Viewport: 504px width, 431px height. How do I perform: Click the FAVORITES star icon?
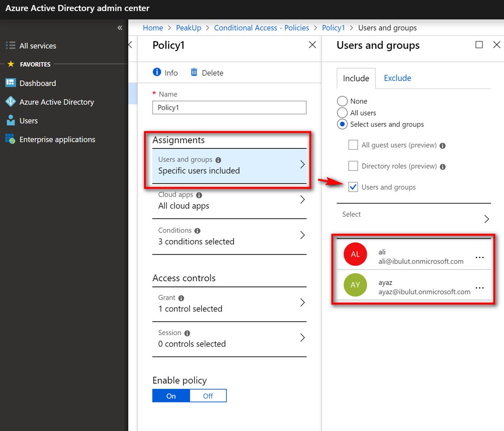point(11,64)
